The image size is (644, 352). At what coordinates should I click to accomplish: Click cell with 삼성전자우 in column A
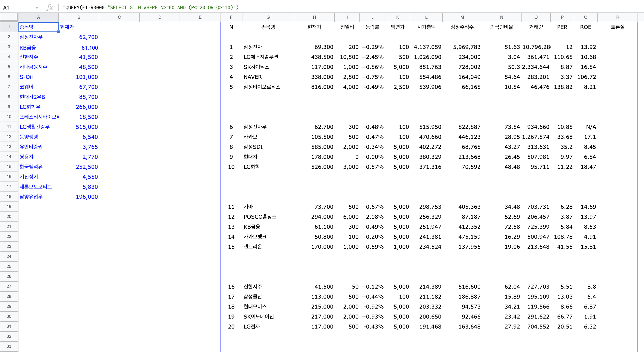point(31,37)
